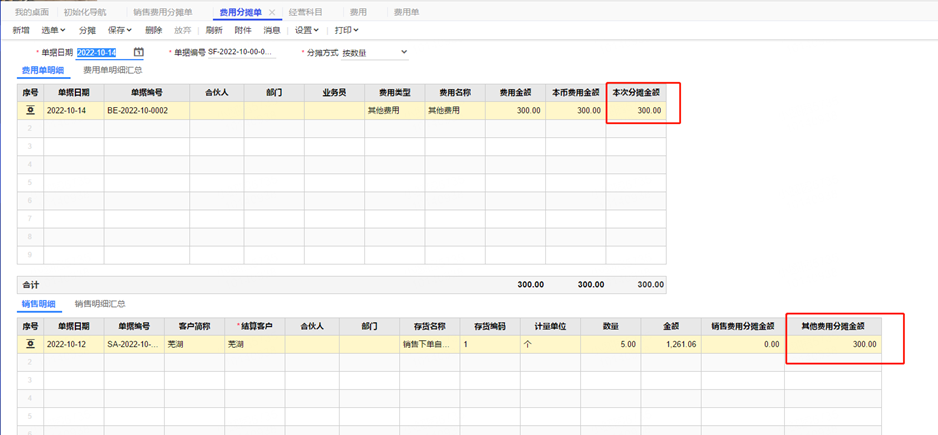
Task: Open 消息 from the toolbar
Action: [272, 30]
